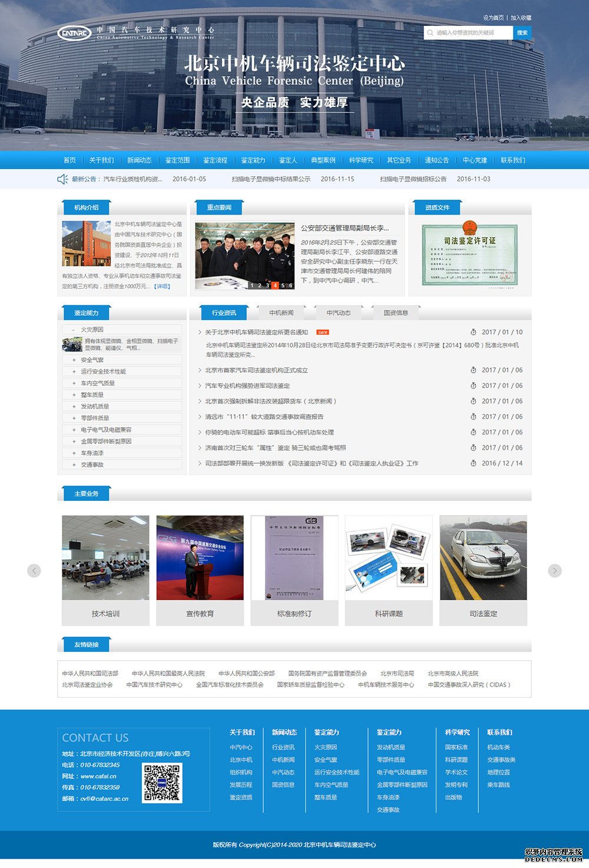
Task: Click the 设为首页 link at top
Action: pos(494,18)
